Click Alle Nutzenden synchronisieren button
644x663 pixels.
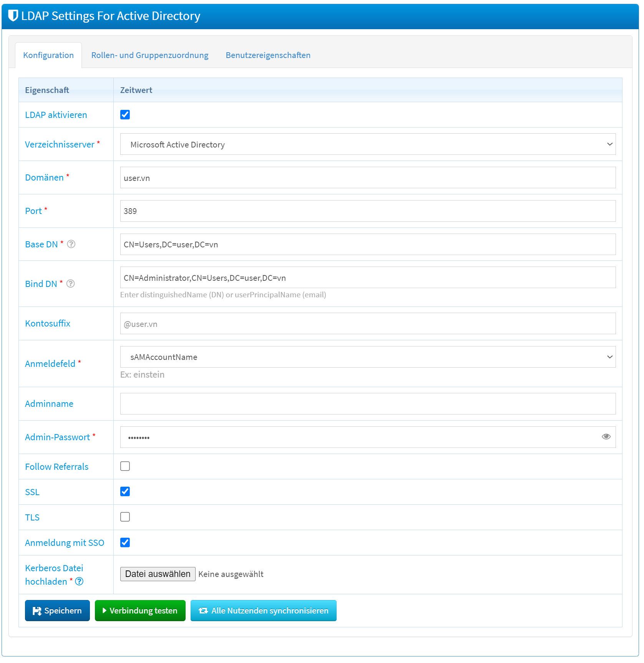tap(263, 611)
